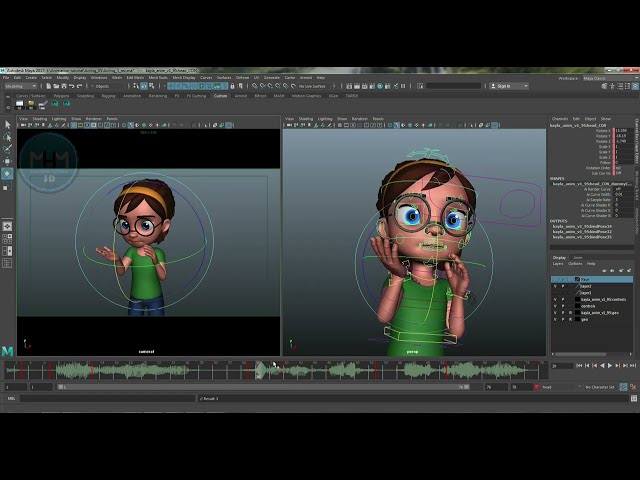Open Show menu in Channel Box
640x480 pixels.
click(606, 119)
